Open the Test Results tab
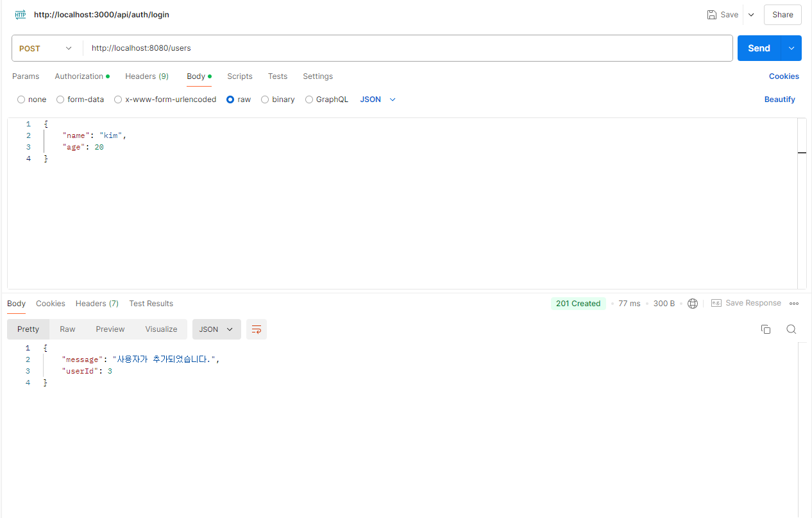Viewport: 812px width, 518px height. [x=151, y=304]
